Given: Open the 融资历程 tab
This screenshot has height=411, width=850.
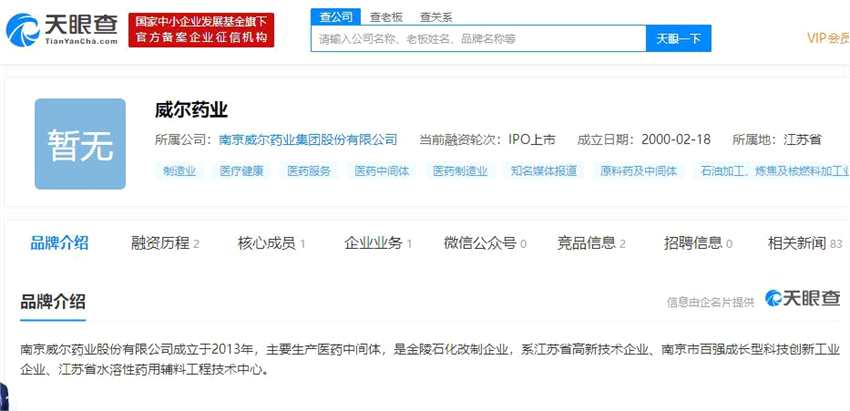Looking at the screenshot, I should [165, 243].
